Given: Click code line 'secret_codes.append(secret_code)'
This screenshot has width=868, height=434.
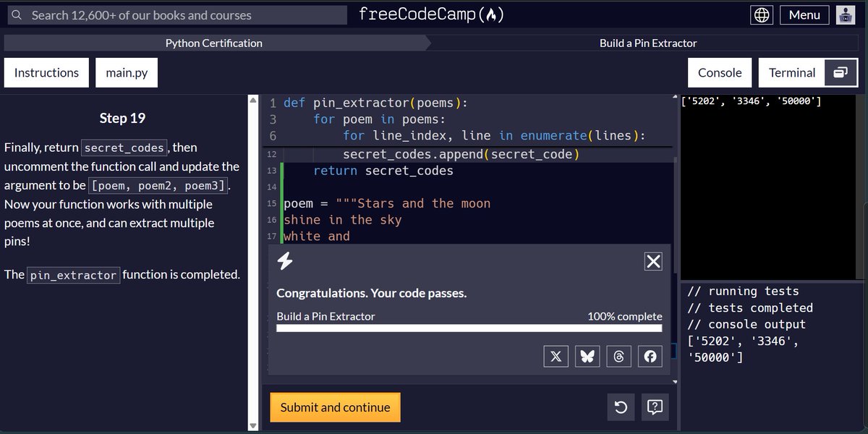Looking at the screenshot, I should (x=461, y=154).
